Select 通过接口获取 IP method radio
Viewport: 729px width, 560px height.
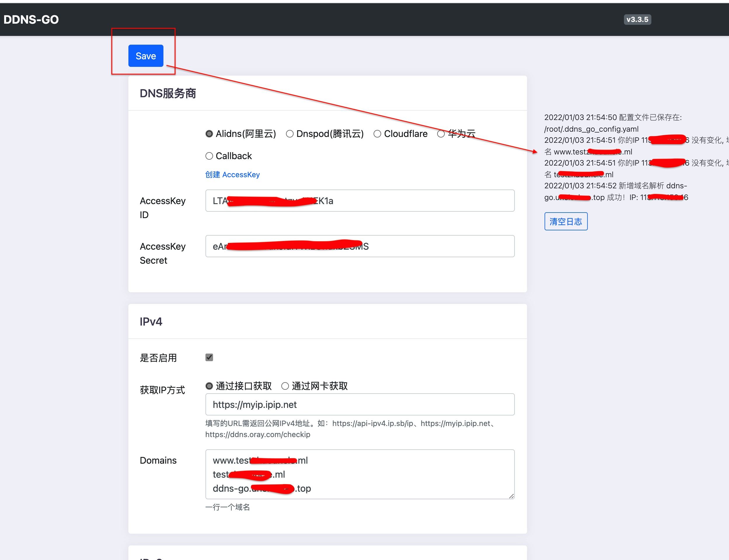[x=209, y=386]
